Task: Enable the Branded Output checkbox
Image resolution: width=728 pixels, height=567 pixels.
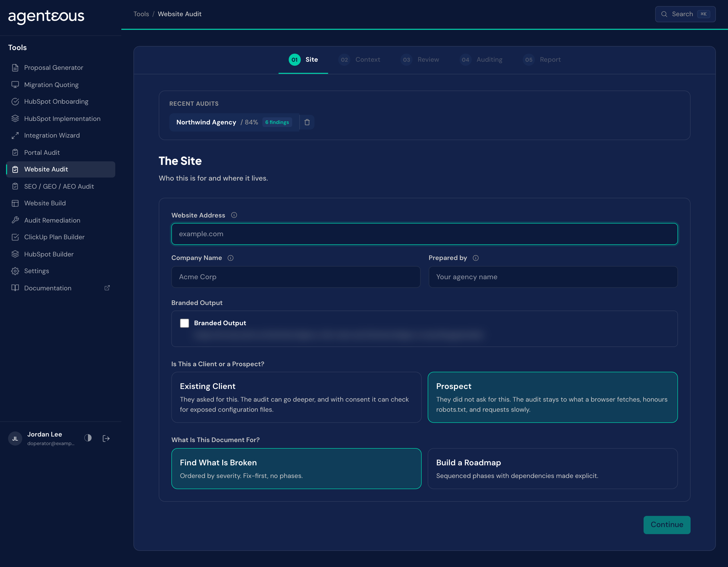Action: pos(184,323)
